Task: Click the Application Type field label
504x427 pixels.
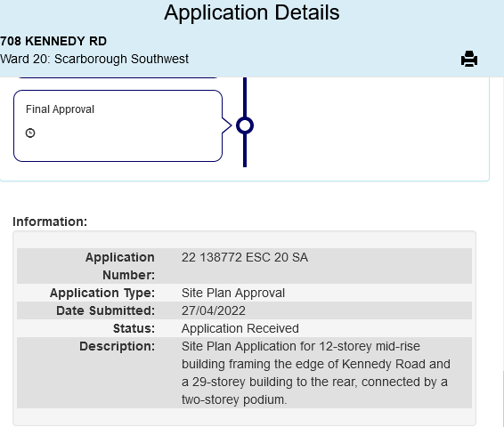Action: coord(102,294)
